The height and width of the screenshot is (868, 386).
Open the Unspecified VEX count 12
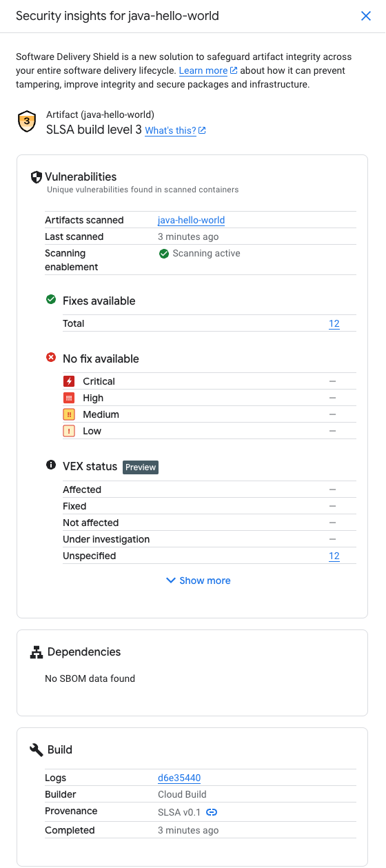[334, 556]
